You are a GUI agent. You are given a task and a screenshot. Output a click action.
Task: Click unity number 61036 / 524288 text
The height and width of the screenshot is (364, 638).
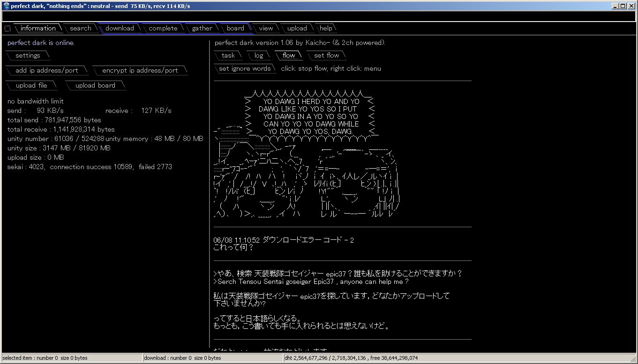[56, 139]
